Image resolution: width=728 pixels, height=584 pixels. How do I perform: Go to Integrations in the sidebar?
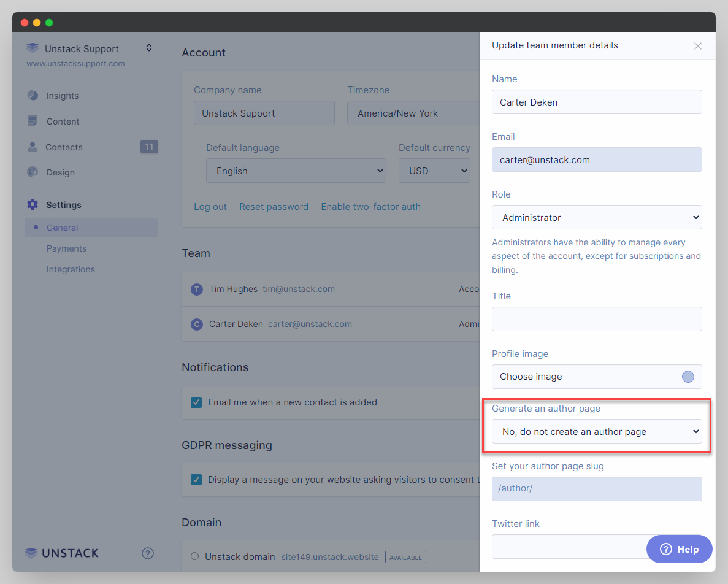pyautogui.click(x=71, y=269)
